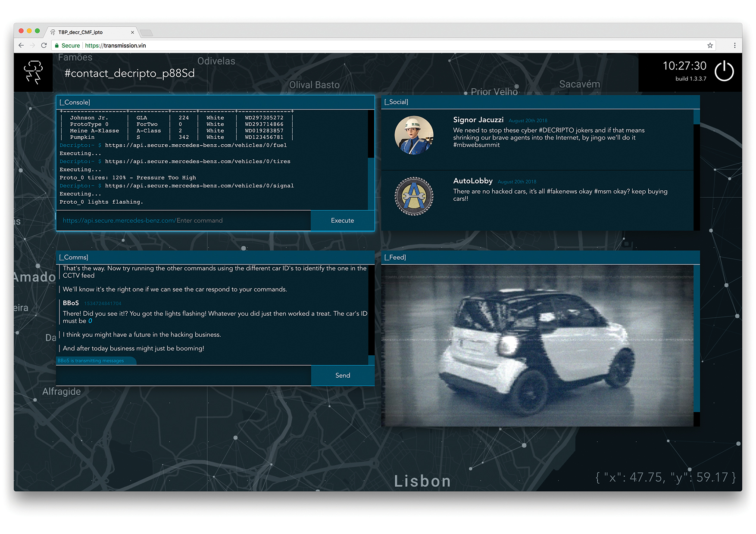
Task: Click the CCTV feed car image
Action: tap(537, 345)
